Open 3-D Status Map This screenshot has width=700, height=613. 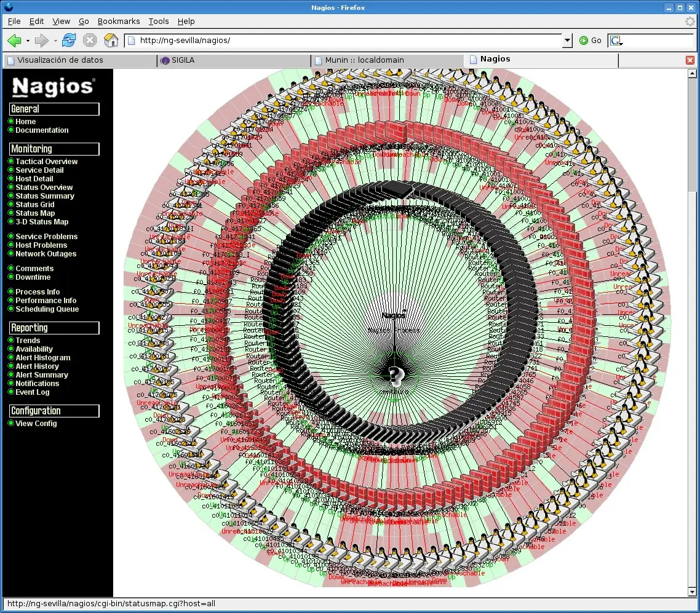point(42,222)
